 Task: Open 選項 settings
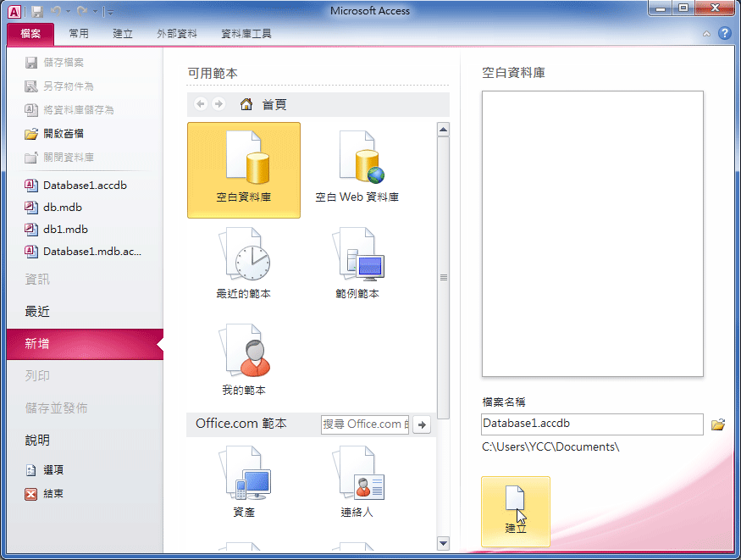[x=44, y=469]
